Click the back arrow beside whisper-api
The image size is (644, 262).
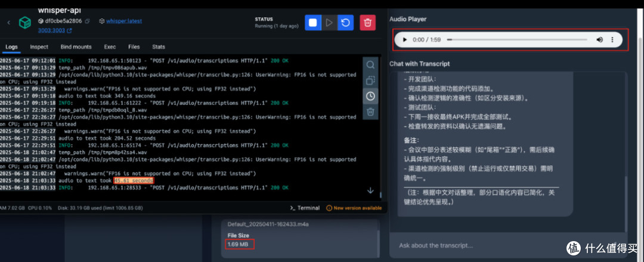pyautogui.click(x=9, y=23)
